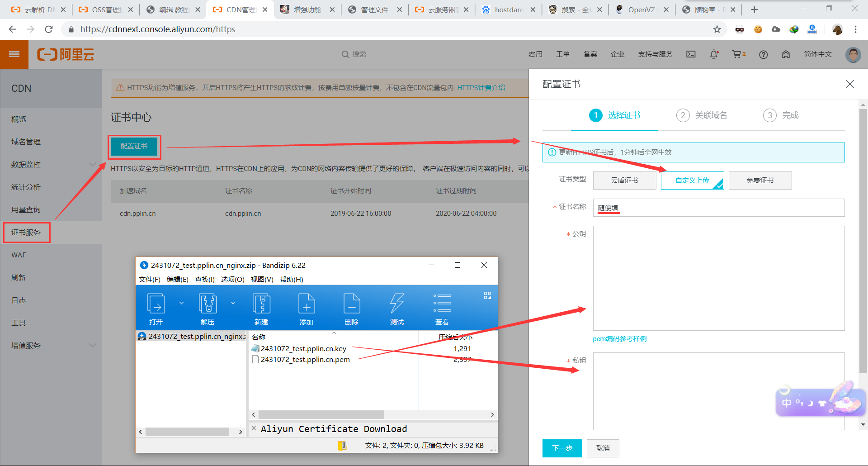
Task: Click the 删除 (Delete) icon in Bandizip toolbar
Action: tap(352, 308)
